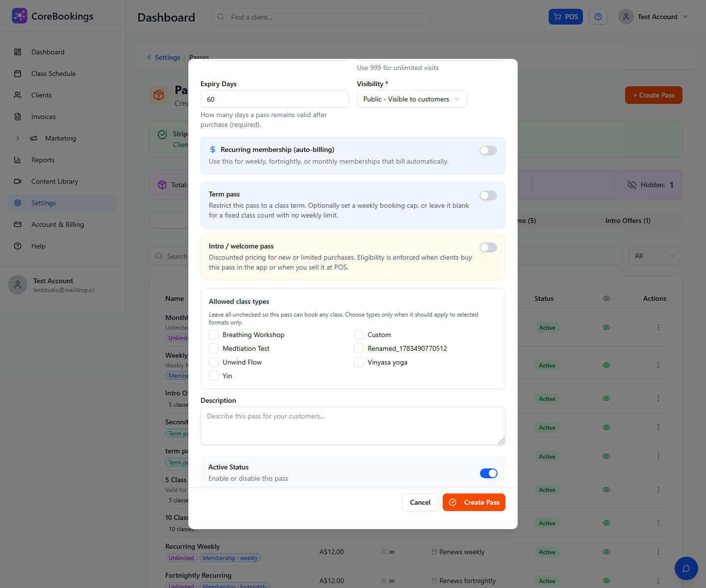Click the Account & Billing card icon
This screenshot has width=706, height=588.
[x=18, y=224]
